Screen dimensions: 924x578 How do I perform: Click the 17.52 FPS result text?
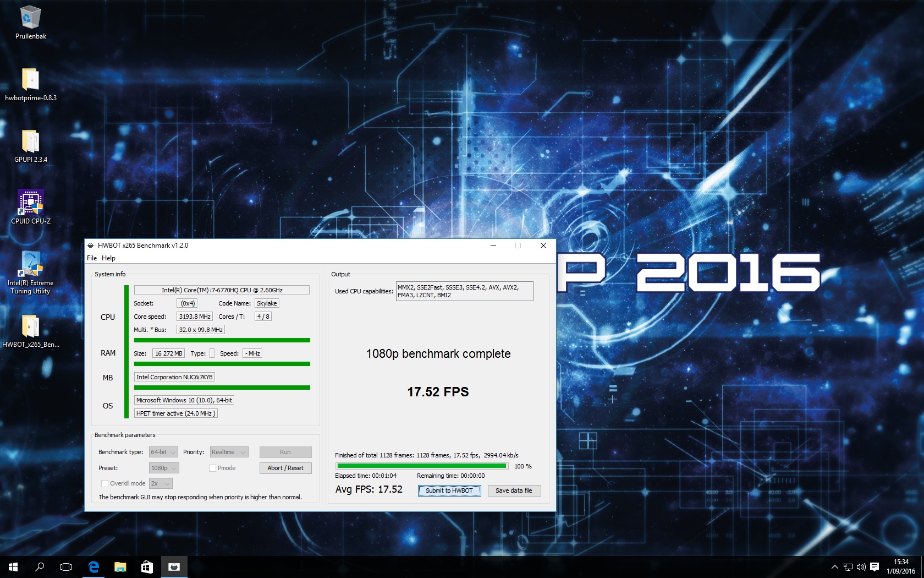pyautogui.click(x=438, y=392)
